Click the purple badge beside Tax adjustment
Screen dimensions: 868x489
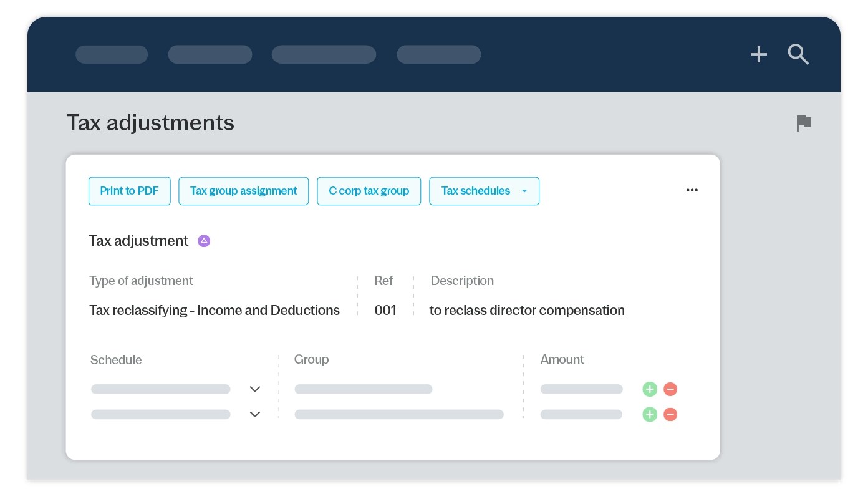[x=204, y=240]
